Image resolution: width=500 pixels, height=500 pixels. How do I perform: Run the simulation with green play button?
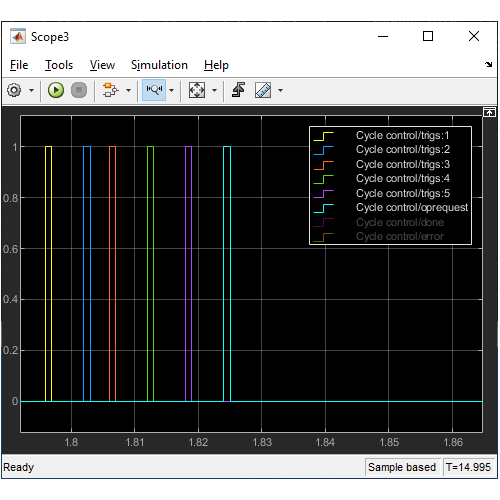(x=56, y=90)
